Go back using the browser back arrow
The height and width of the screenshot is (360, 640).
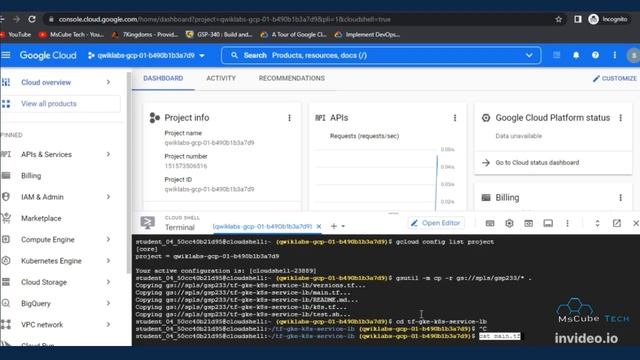click(x=2, y=19)
